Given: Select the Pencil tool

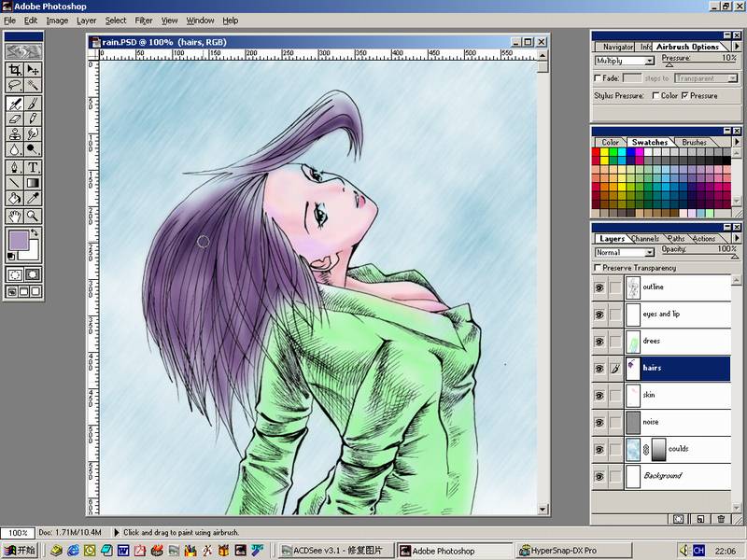Looking at the screenshot, I should 33,119.
